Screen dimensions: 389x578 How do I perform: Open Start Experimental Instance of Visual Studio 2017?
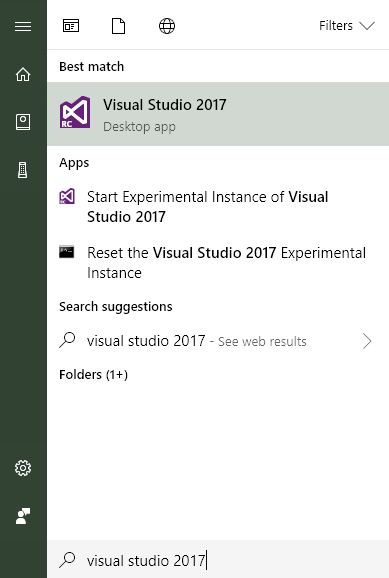pos(218,207)
